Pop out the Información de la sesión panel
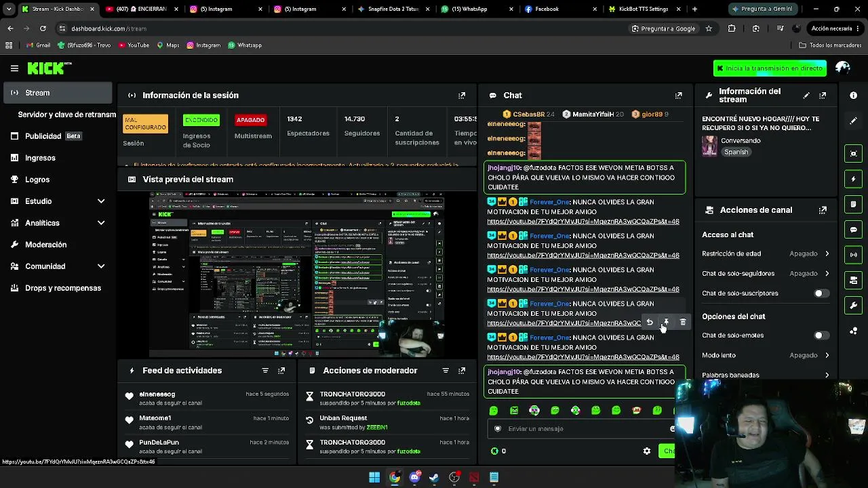Viewport: 868px width, 488px height. pos(462,96)
